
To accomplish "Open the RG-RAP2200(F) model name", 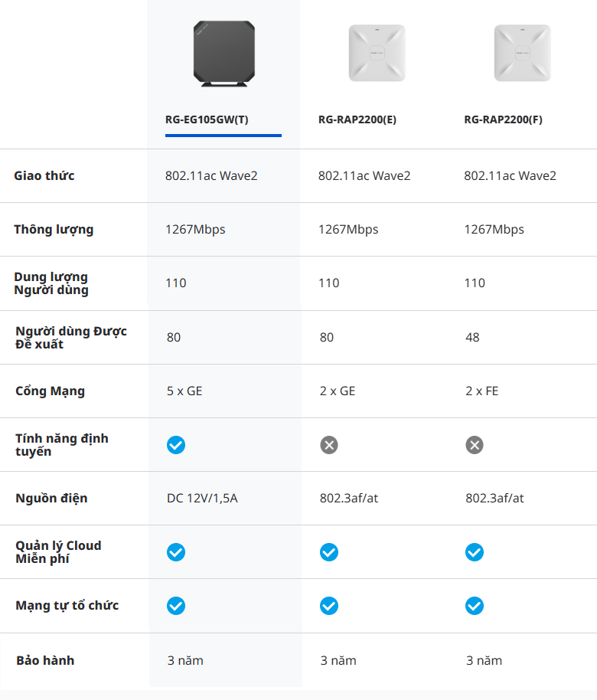I will pyautogui.click(x=503, y=119).
